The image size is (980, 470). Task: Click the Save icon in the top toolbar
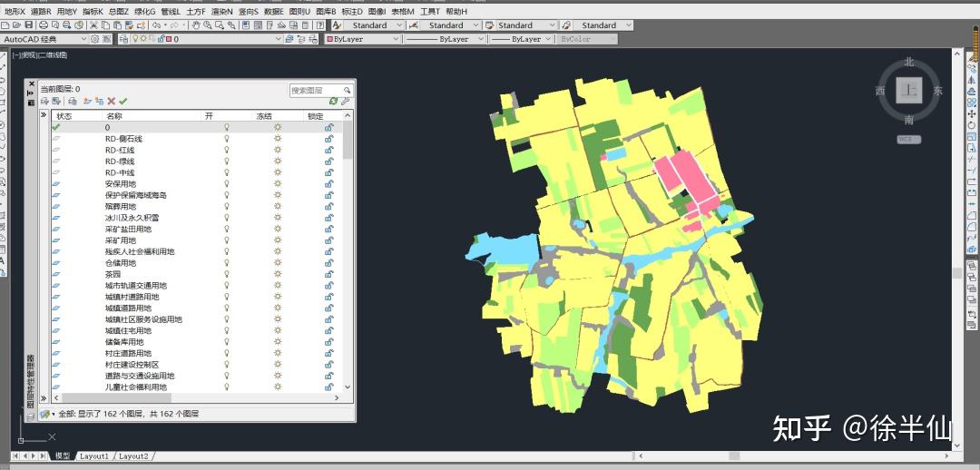click(x=31, y=25)
